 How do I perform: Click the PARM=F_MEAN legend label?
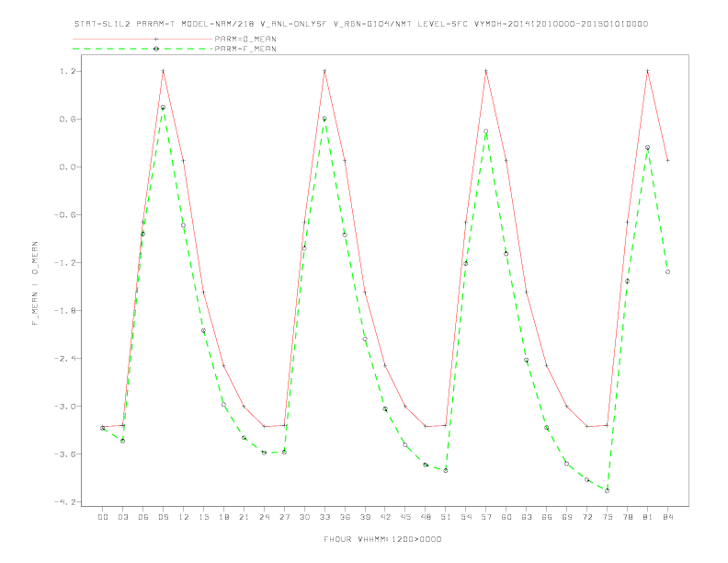245,49
